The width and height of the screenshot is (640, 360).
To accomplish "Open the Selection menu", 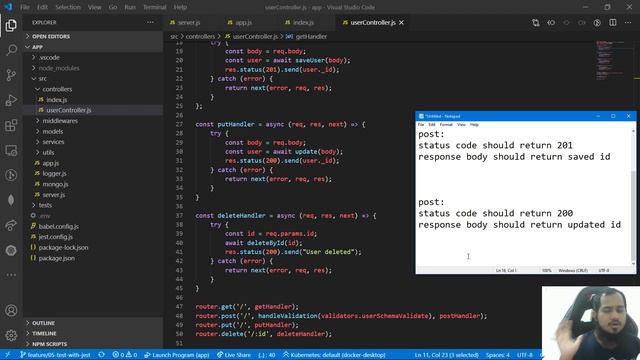I will click(68, 7).
